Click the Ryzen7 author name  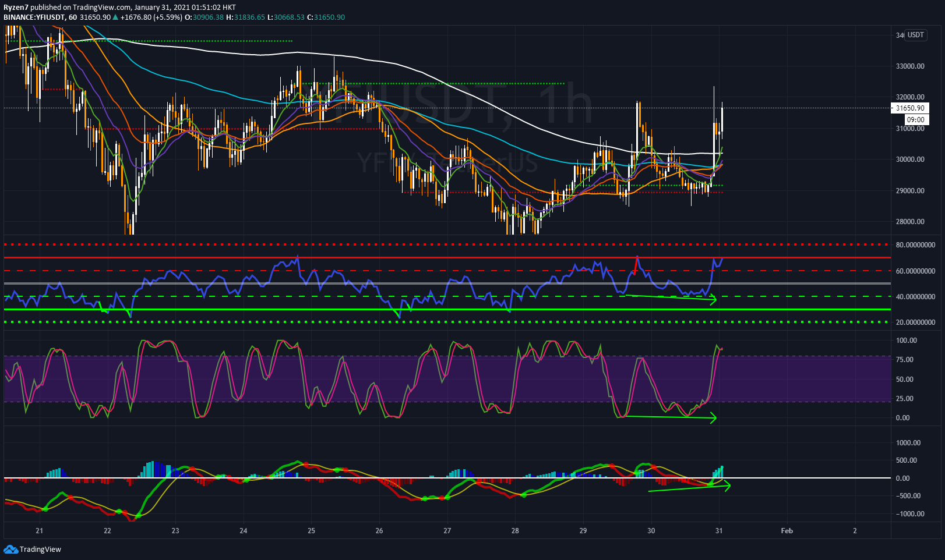(x=16, y=8)
